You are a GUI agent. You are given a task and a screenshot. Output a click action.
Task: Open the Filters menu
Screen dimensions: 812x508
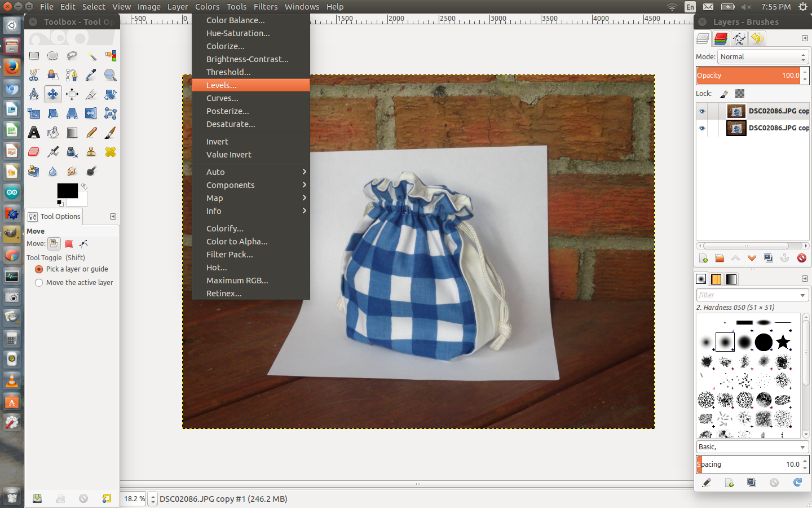(266, 7)
